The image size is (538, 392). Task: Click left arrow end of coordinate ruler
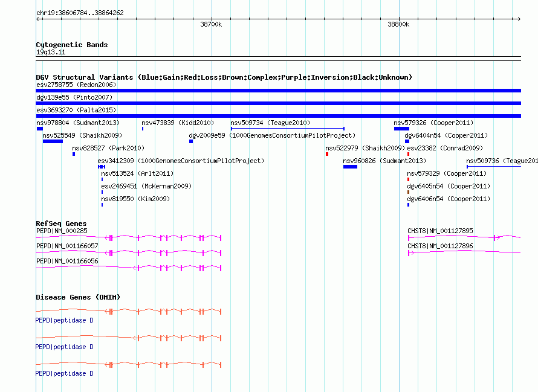point(38,19)
